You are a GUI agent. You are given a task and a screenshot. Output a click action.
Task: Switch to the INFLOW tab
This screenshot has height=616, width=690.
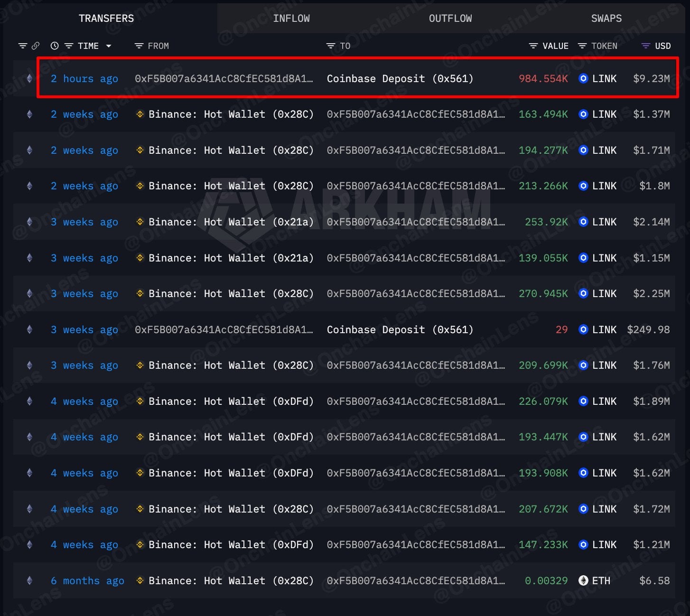tap(291, 18)
